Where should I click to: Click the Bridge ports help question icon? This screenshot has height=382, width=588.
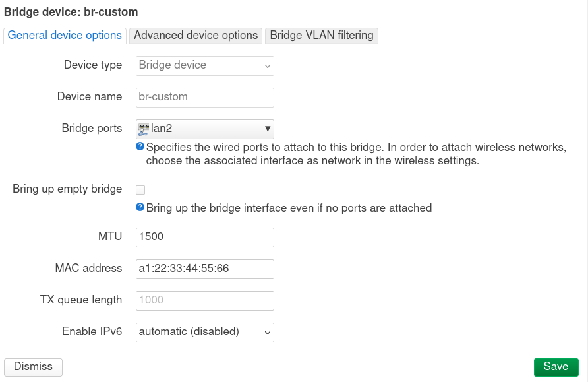140,146
